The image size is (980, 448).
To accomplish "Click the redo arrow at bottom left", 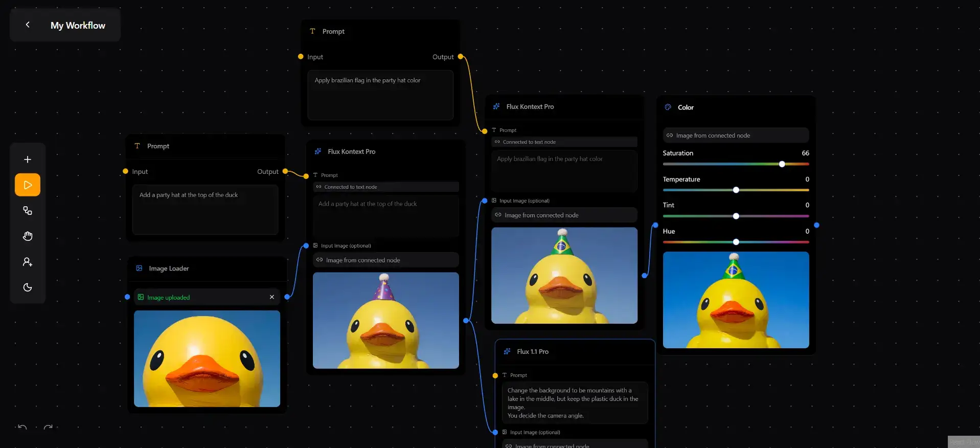I will pyautogui.click(x=48, y=427).
